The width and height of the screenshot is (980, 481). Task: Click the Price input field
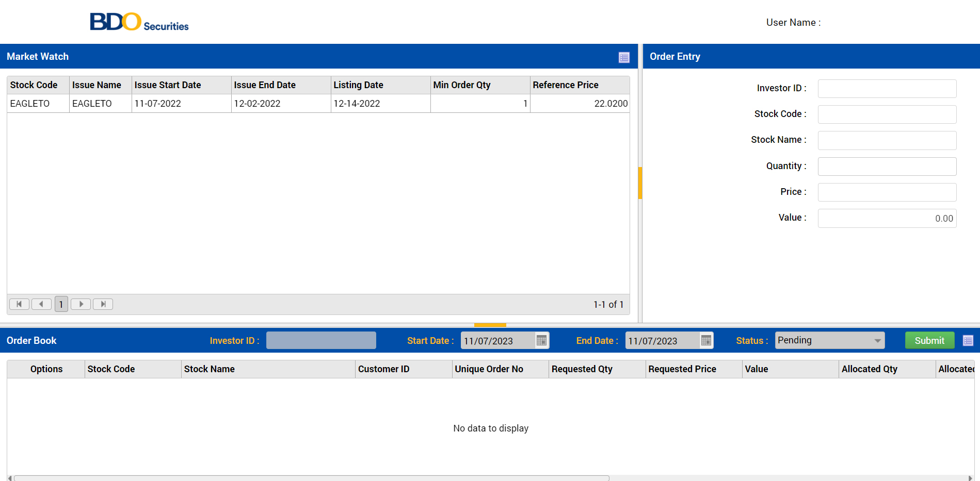(887, 192)
